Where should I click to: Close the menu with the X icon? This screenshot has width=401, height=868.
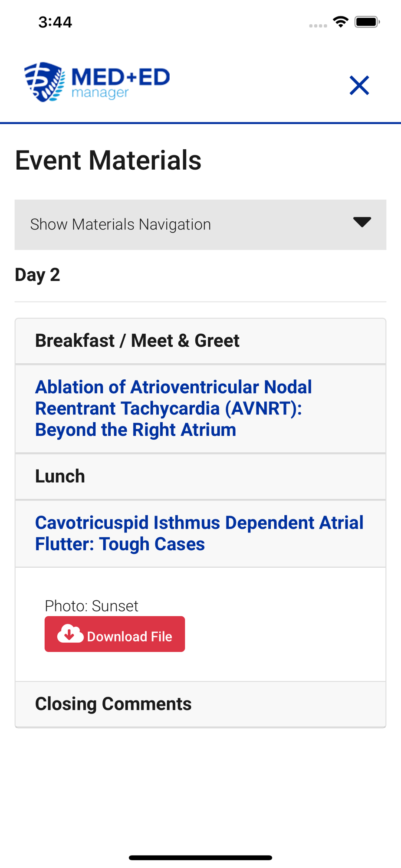(x=359, y=85)
